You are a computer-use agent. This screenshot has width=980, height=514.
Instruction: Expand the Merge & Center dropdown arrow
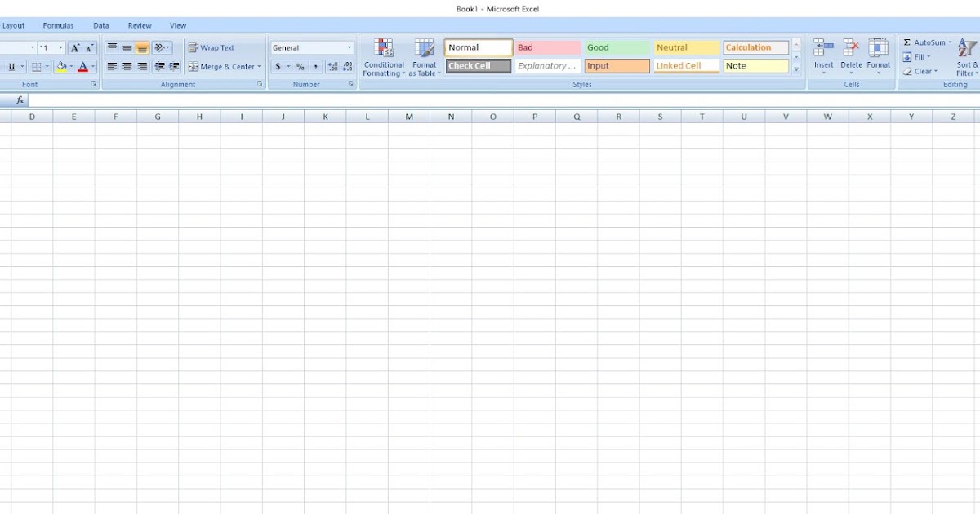click(258, 66)
